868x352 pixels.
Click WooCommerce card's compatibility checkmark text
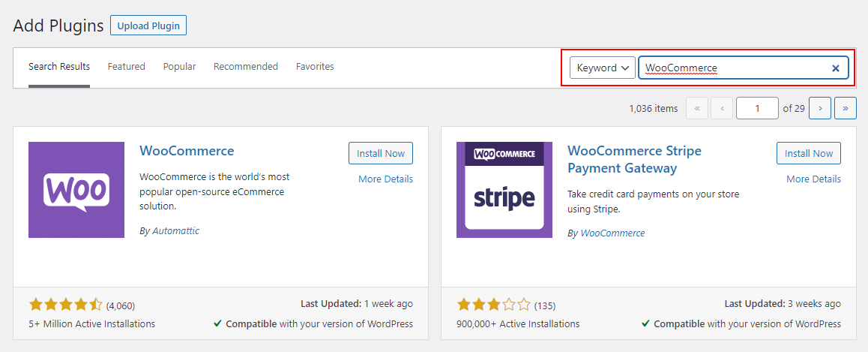[x=313, y=323]
